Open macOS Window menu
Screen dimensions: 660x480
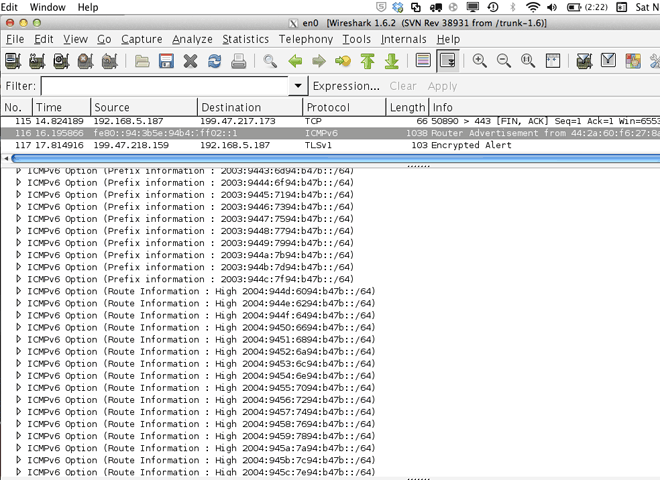pos(47,7)
